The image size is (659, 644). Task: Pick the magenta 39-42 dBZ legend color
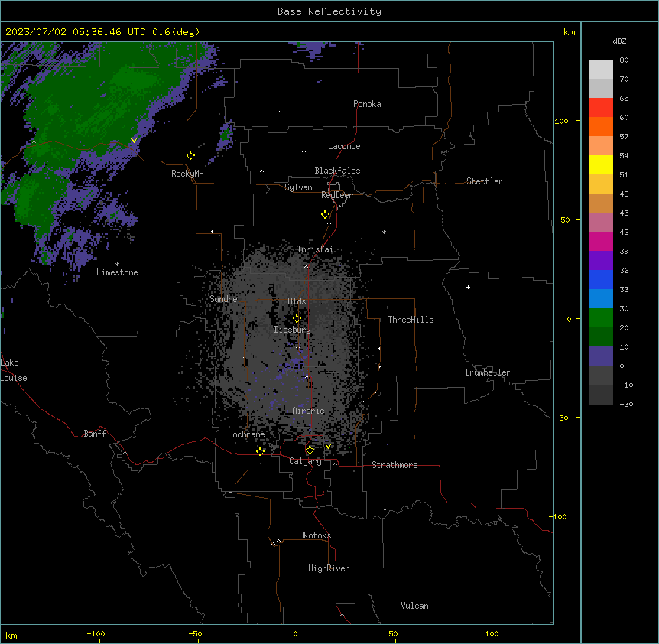tap(601, 241)
